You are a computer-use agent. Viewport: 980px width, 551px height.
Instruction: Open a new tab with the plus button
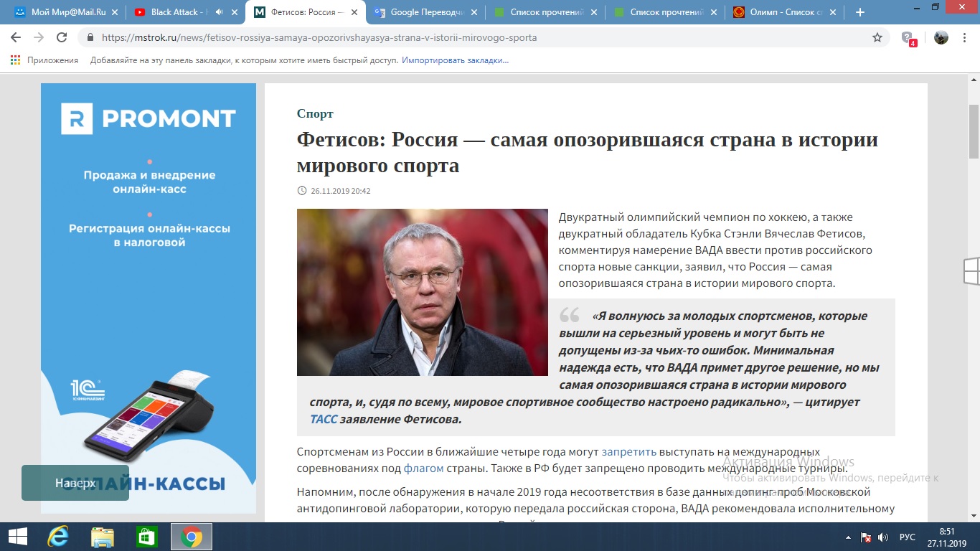click(x=860, y=12)
